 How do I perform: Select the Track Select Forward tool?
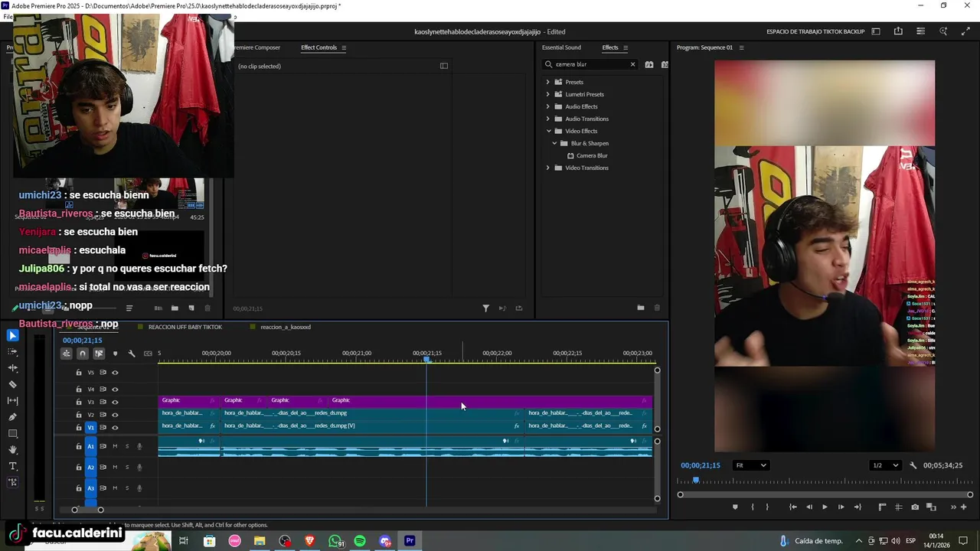click(x=12, y=352)
